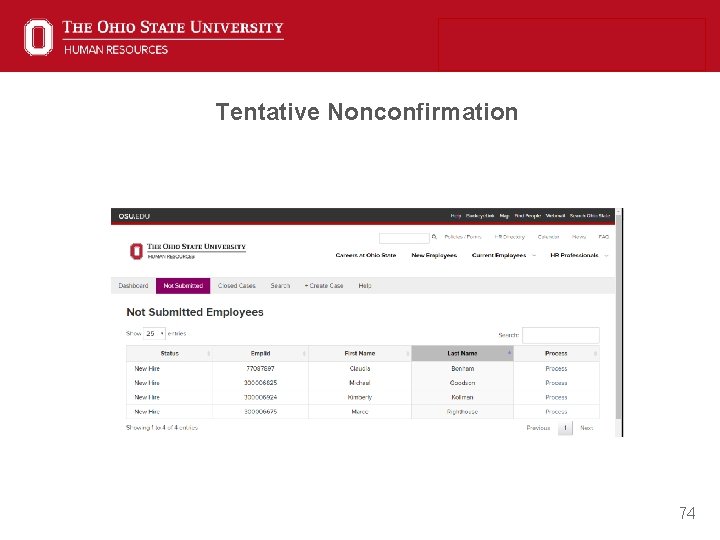Open the Show 25 entries dropdown
Viewport: 720px width, 540px height.
154,333
